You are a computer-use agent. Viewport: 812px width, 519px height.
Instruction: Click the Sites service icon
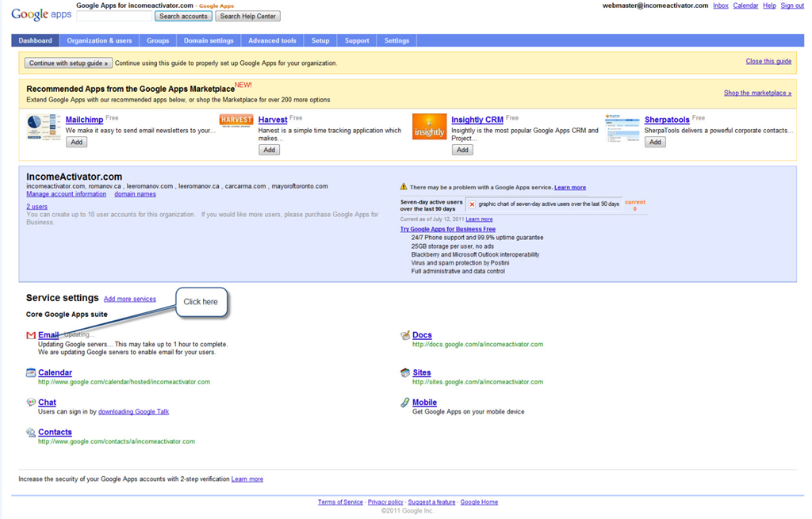click(405, 372)
